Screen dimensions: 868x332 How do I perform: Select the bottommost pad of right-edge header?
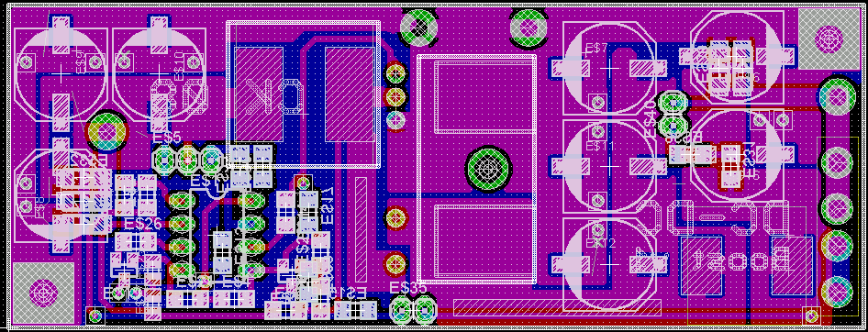coord(837,291)
